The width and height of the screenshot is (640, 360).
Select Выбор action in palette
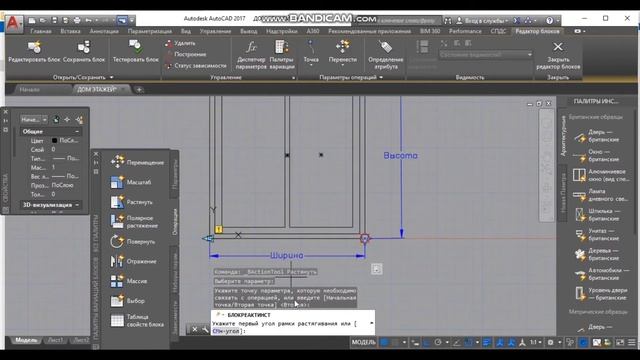[x=127, y=301]
